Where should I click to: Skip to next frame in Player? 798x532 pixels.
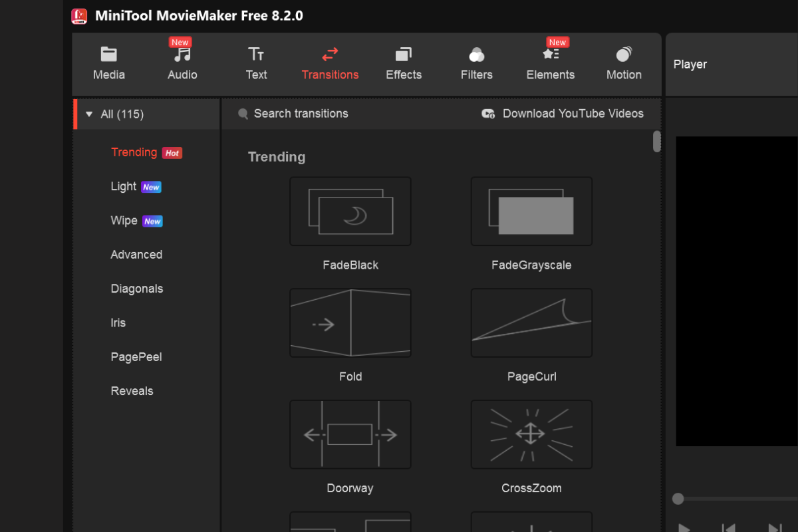(775, 529)
